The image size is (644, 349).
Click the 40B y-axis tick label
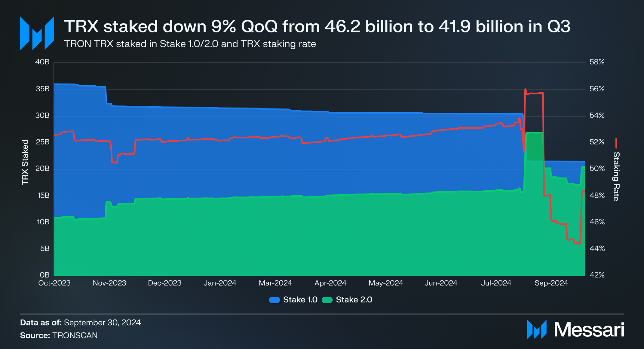[42, 62]
